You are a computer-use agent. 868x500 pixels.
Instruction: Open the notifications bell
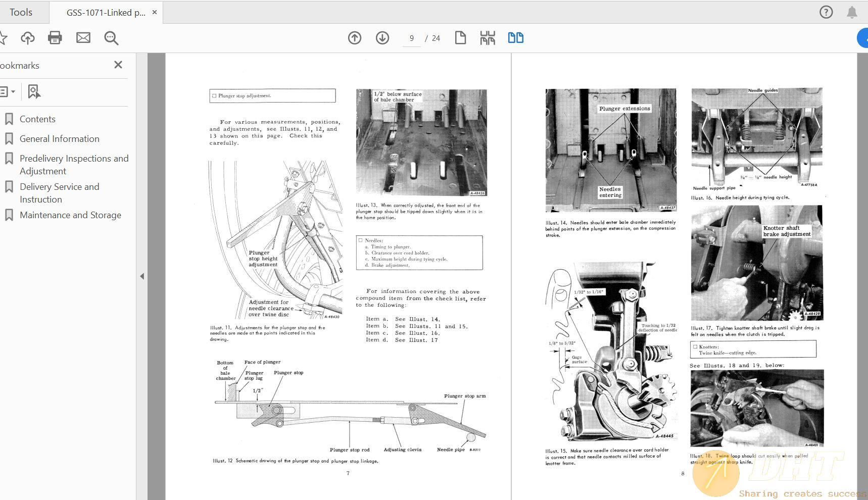852,12
